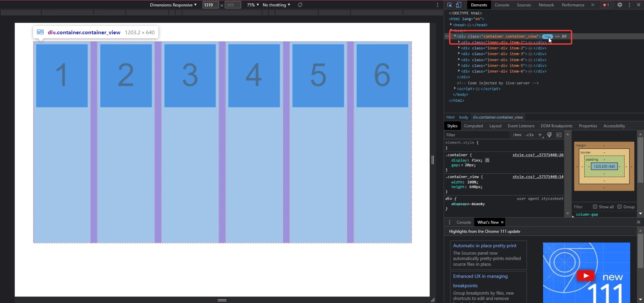Enable the Group checkbox

tap(619, 207)
